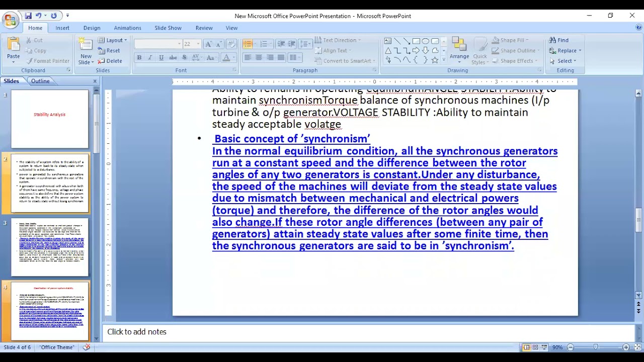
Task: Select the Oval shape
Action: click(x=426, y=41)
